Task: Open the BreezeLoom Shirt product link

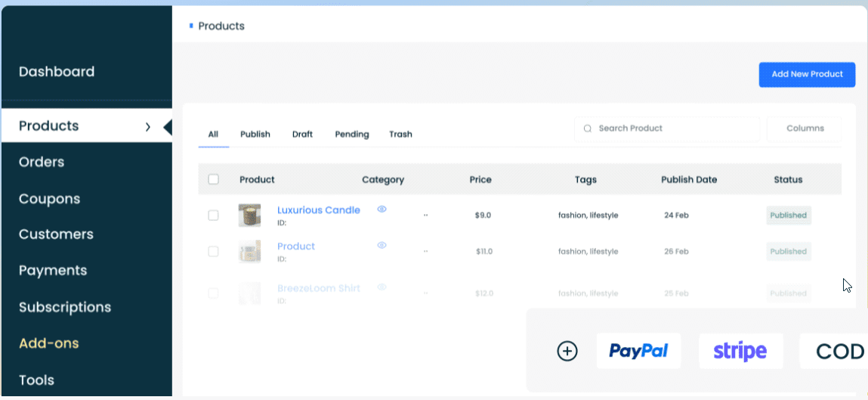Action: coord(318,288)
